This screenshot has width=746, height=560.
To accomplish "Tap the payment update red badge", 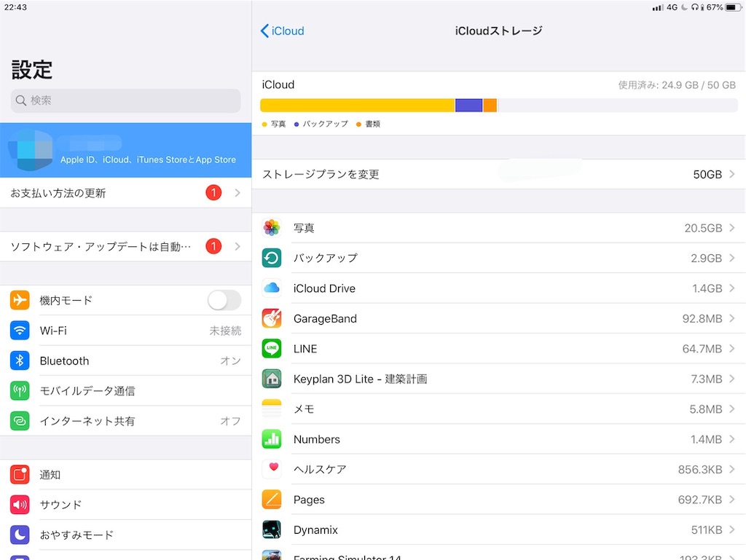I will [x=213, y=192].
